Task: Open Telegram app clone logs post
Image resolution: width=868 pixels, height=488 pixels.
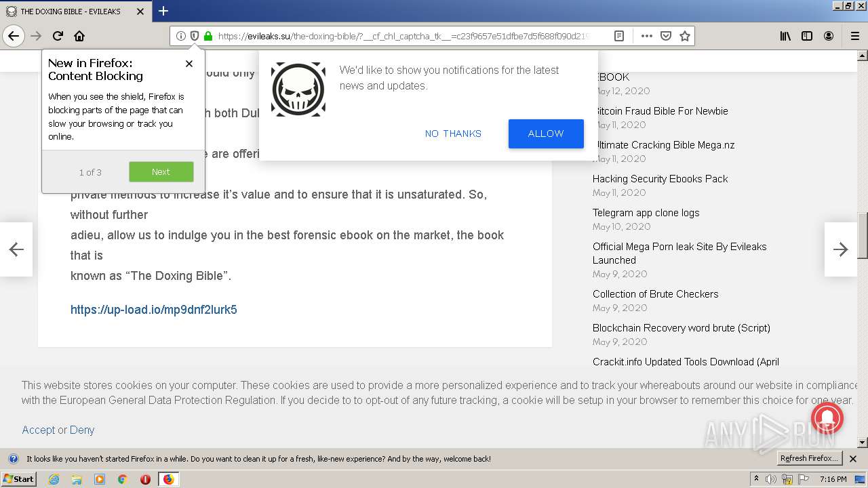Action: [x=646, y=213]
